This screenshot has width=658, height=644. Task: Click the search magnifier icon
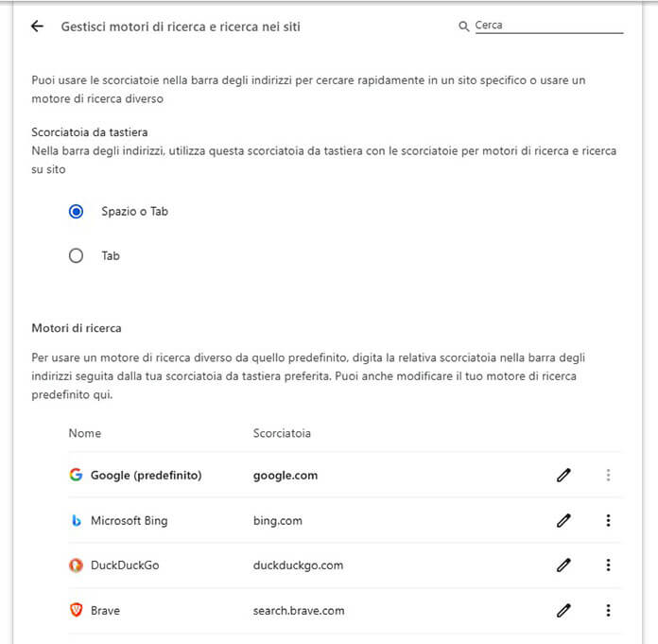pyautogui.click(x=464, y=26)
